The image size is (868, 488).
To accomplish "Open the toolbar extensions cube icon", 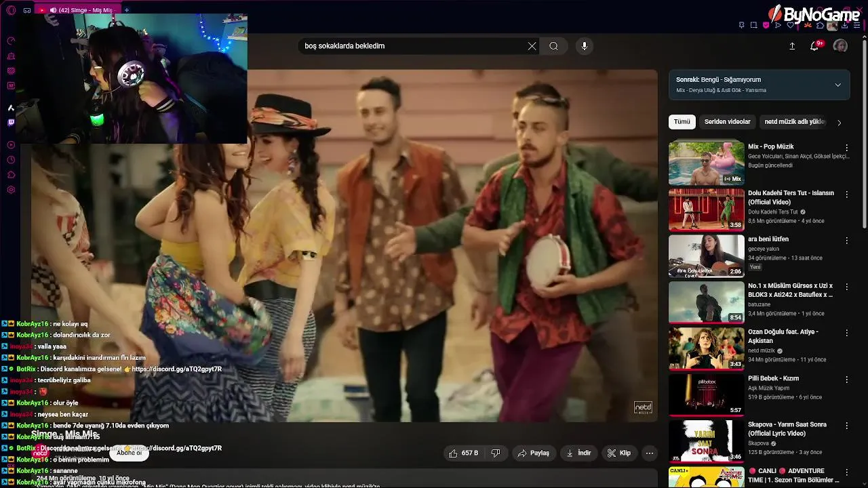I will (820, 25).
